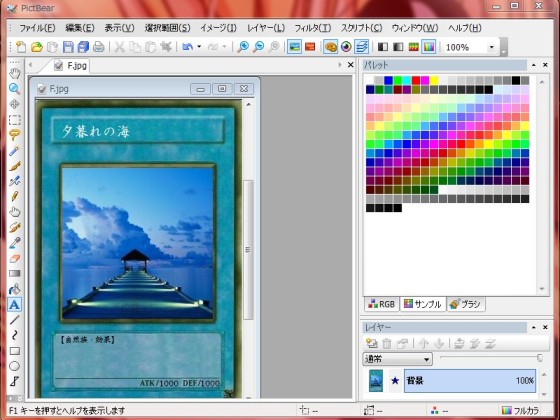Select the Gradient tool

point(14,274)
